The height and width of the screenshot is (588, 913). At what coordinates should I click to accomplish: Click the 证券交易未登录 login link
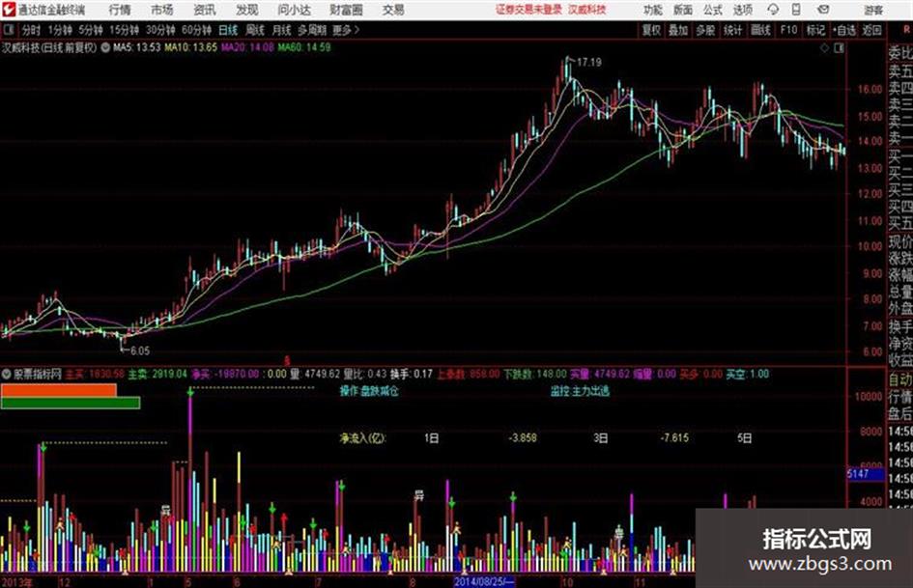tap(528, 10)
